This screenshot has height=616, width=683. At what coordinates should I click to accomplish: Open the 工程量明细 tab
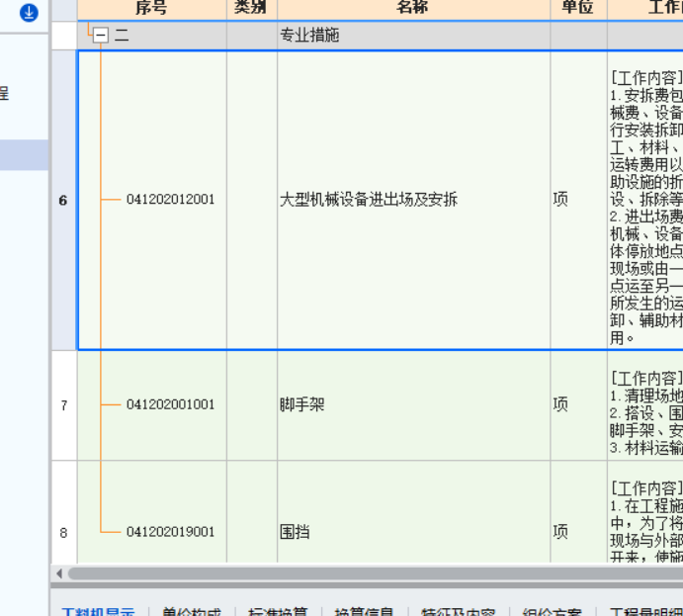click(646, 611)
